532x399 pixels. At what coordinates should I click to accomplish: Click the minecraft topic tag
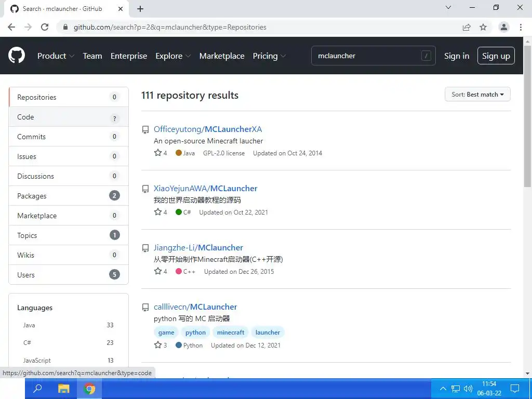(x=231, y=332)
